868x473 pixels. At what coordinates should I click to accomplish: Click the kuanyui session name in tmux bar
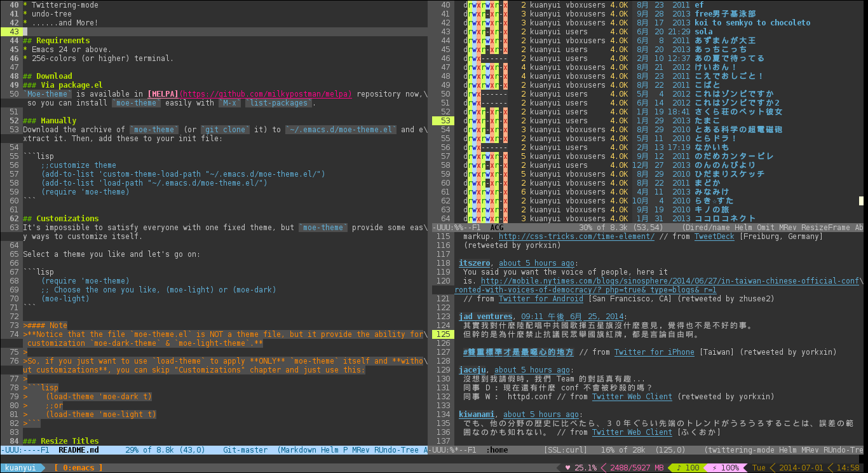point(20,468)
